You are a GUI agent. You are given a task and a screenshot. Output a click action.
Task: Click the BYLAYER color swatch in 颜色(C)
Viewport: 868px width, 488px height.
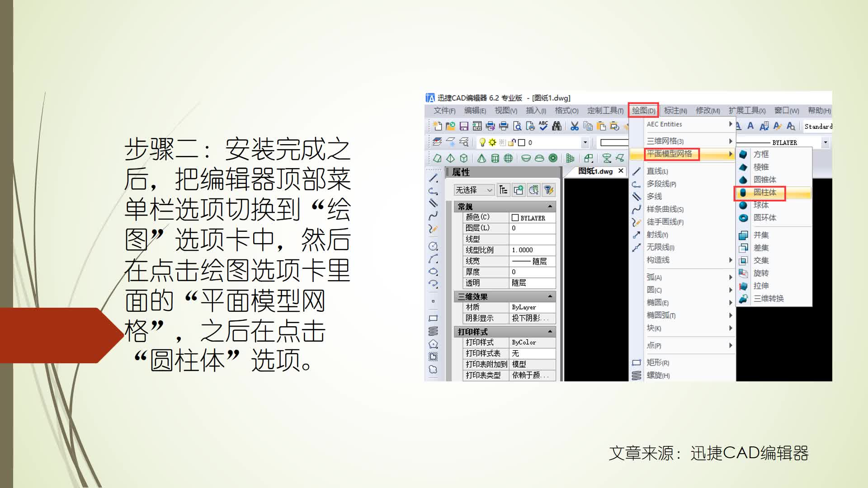pos(515,217)
